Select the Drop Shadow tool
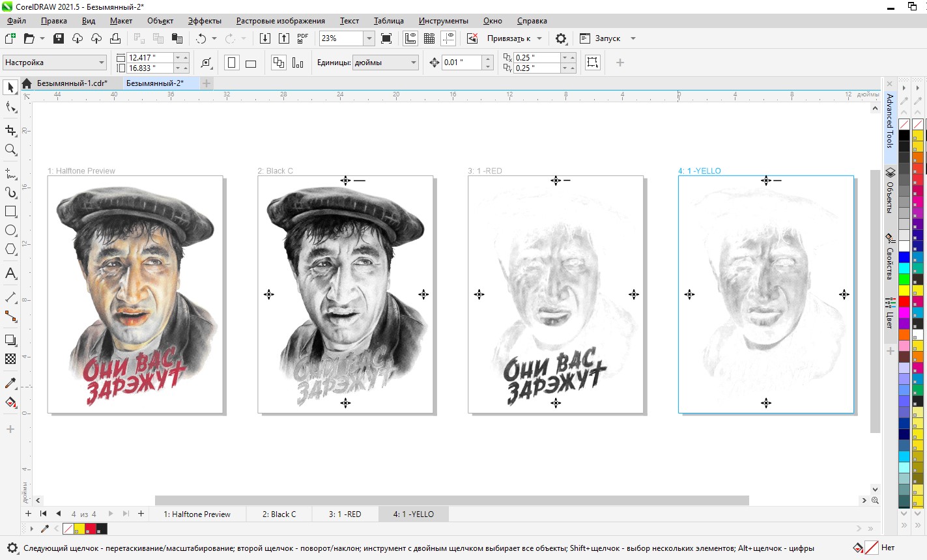Image resolution: width=927 pixels, height=560 pixels. click(10, 340)
